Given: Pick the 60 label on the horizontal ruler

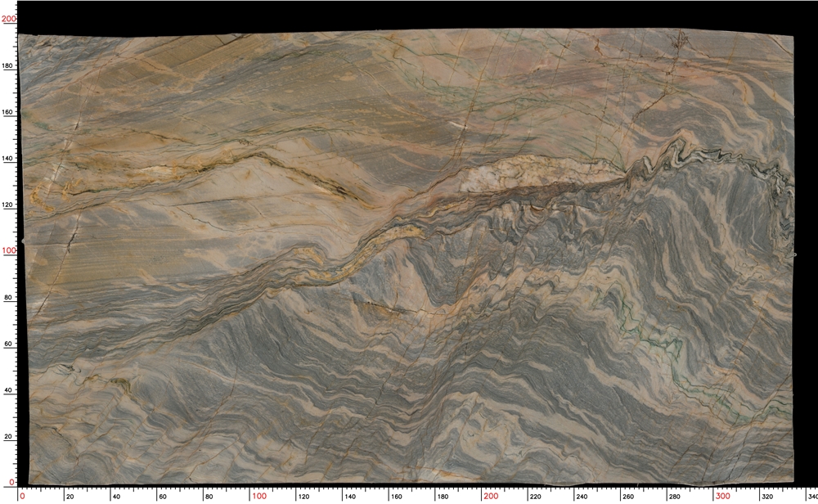Looking at the screenshot, I should [164, 497].
